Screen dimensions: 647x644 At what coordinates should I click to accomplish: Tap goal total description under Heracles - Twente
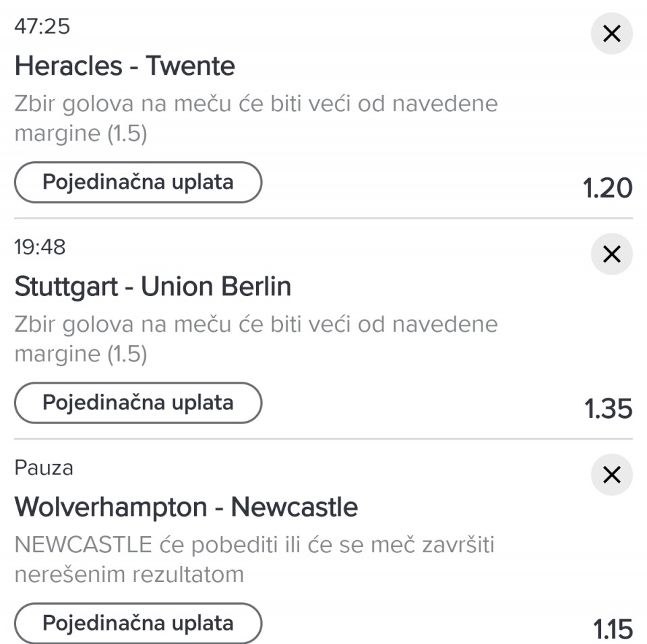(x=255, y=119)
